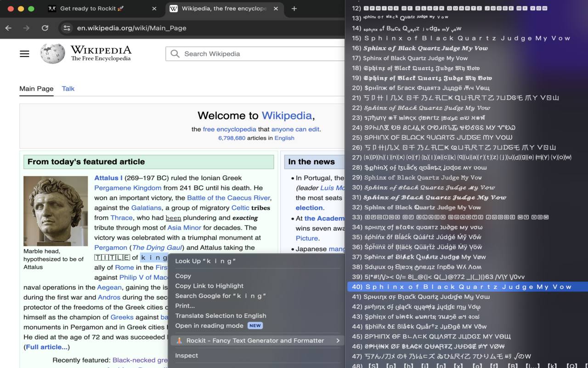Viewport: 588px width, 368px height.
Task: Open the Thrace link
Action: pyautogui.click(x=122, y=218)
